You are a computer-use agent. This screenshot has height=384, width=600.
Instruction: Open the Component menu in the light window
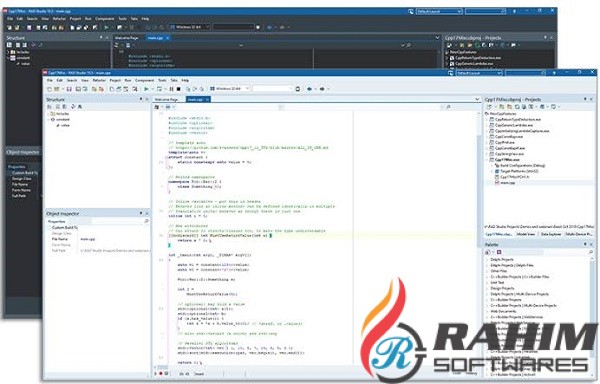145,80
